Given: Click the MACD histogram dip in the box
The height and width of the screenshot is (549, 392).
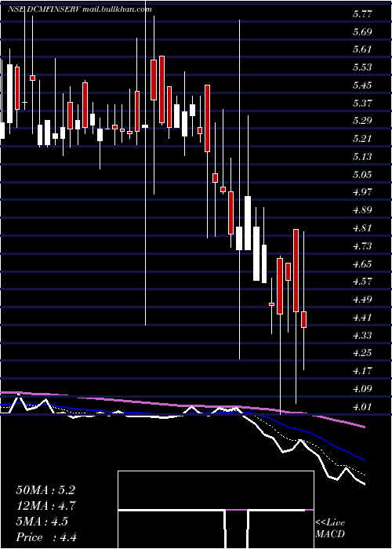Looking at the screenshot, I should 236,529.
